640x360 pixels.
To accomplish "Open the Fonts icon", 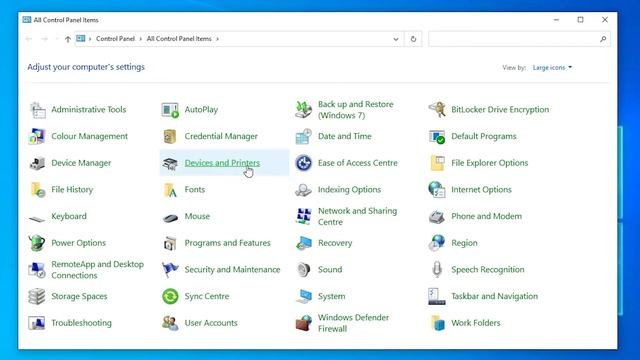I will pyautogui.click(x=170, y=190).
